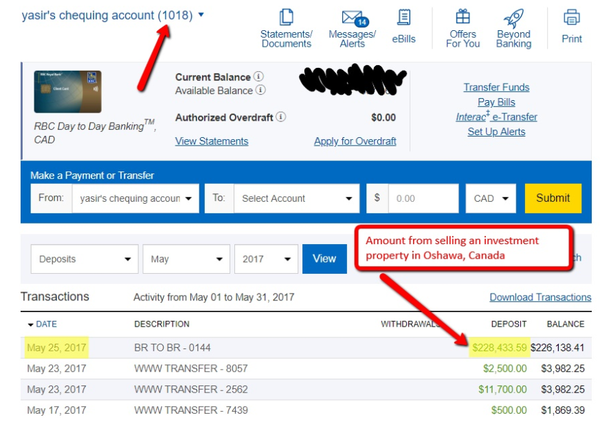Open eBills icon
The width and height of the screenshot is (600, 426).
click(404, 18)
